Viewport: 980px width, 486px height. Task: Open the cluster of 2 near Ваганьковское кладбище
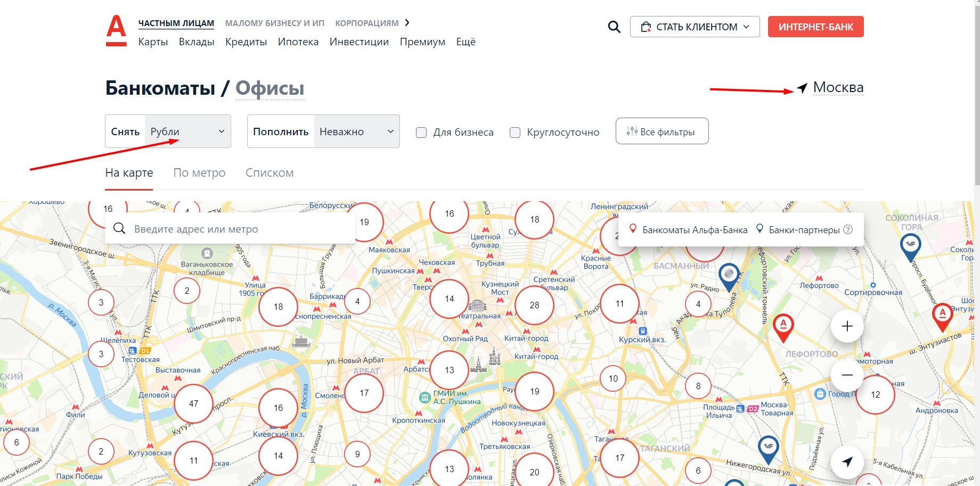[187, 291]
